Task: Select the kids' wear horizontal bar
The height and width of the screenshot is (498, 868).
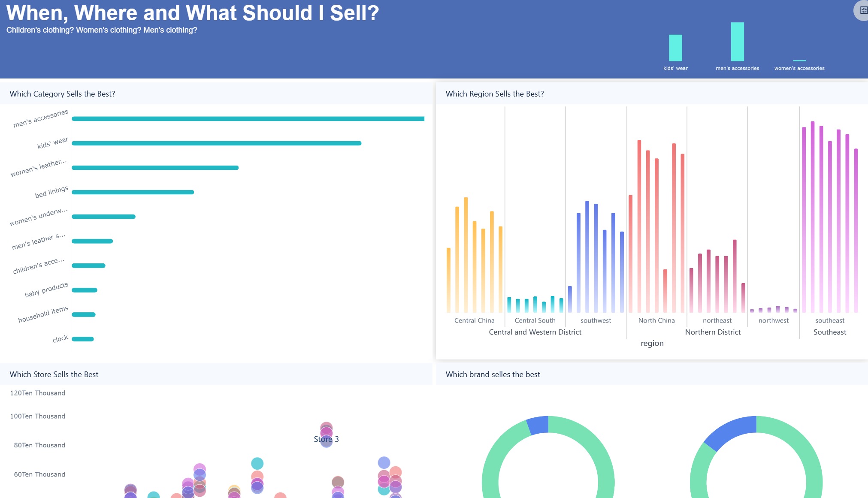Action: pyautogui.click(x=216, y=143)
